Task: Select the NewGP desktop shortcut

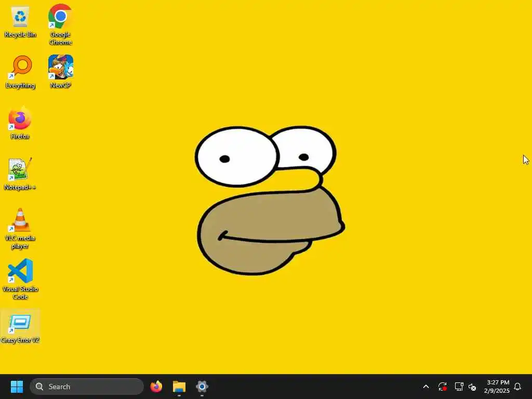Action: 60,72
